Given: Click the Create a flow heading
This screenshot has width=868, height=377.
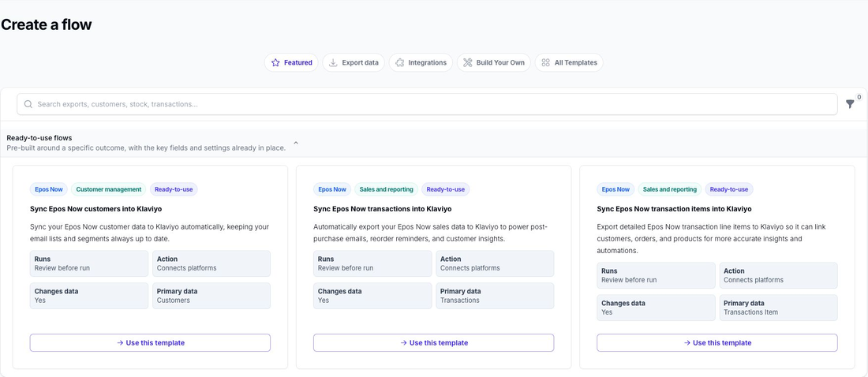Looking at the screenshot, I should pos(47,24).
